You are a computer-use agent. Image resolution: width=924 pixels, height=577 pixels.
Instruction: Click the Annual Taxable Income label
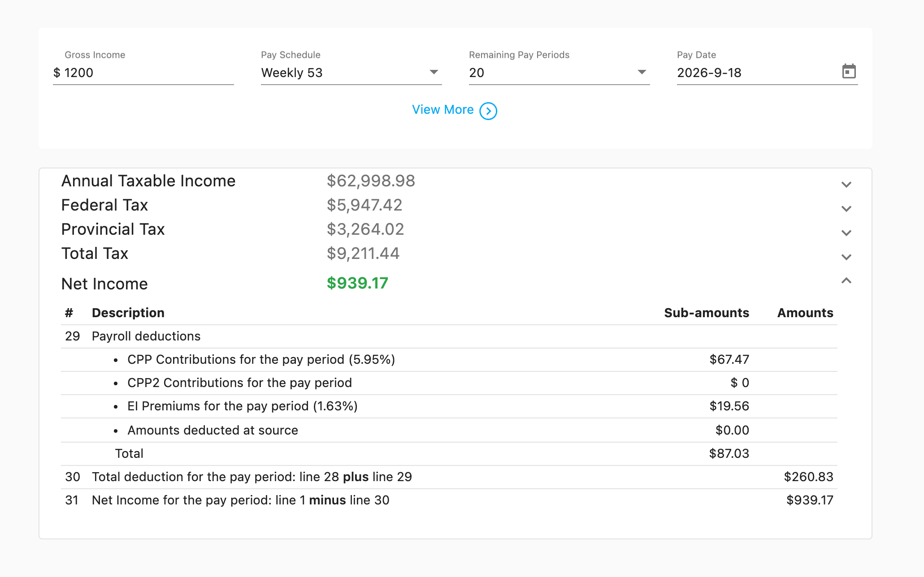point(148,181)
